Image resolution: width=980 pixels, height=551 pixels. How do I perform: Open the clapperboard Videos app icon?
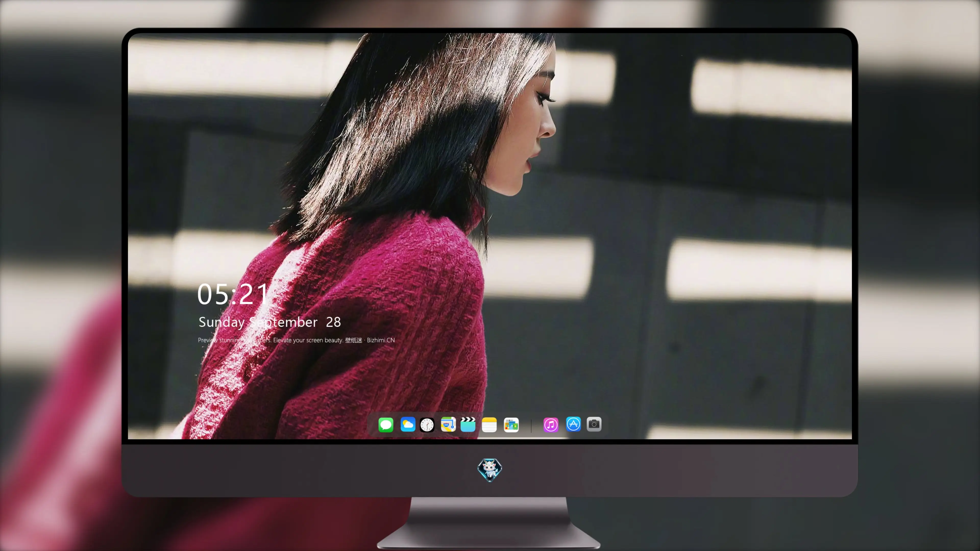(x=468, y=424)
